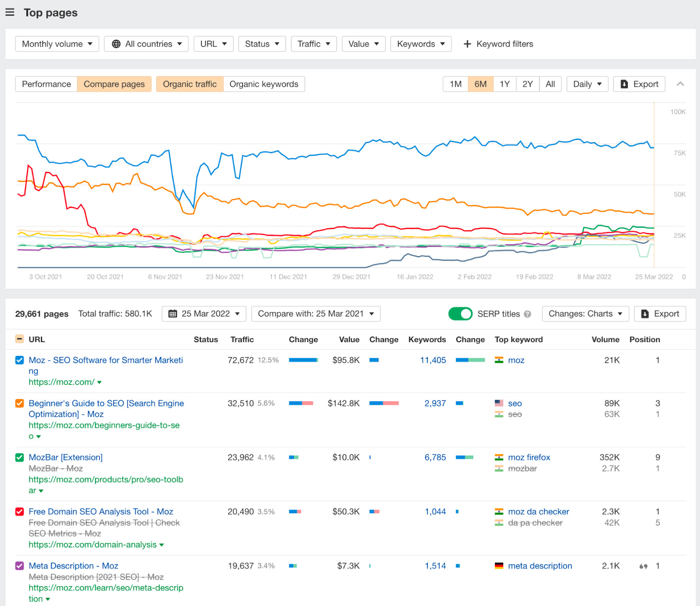This screenshot has height=606, width=700.
Task: Click the India flag next to moz keyword
Action: [499, 360]
